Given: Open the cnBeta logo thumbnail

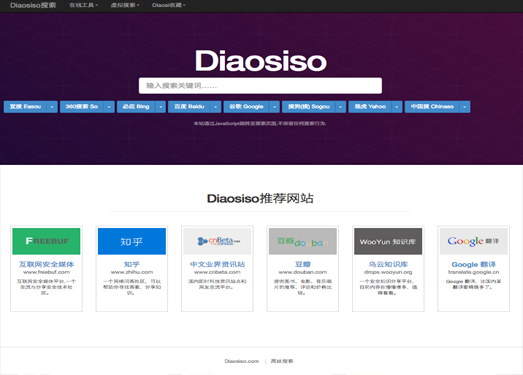Looking at the screenshot, I should pyautogui.click(x=217, y=241).
